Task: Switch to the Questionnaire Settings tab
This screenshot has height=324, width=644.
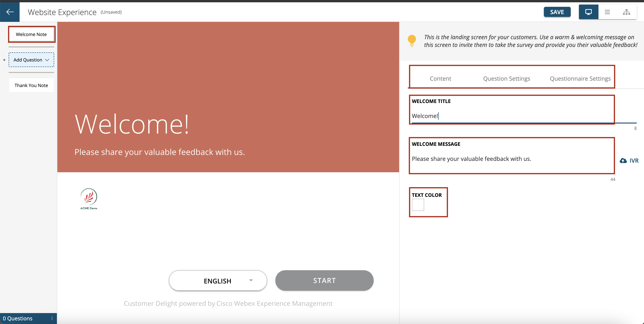Action: [580, 78]
